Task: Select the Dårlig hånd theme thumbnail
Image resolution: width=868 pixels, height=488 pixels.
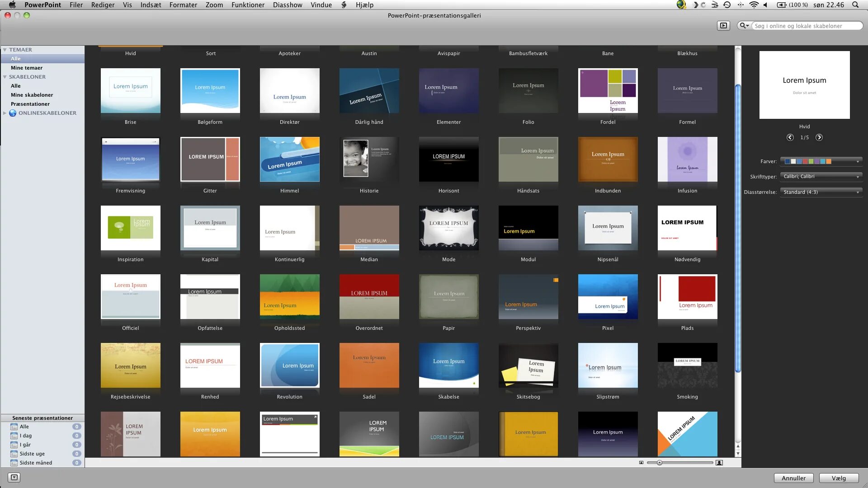Action: pyautogui.click(x=369, y=90)
